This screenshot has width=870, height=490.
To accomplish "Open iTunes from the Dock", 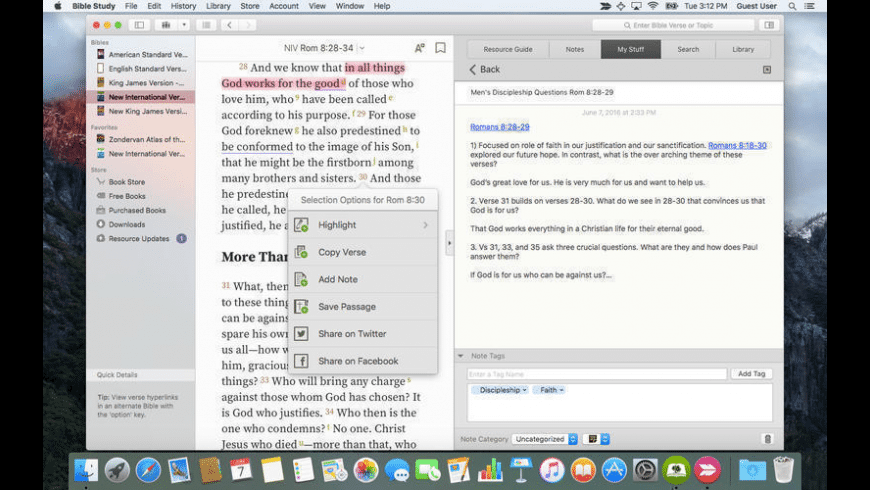I will [x=552, y=470].
